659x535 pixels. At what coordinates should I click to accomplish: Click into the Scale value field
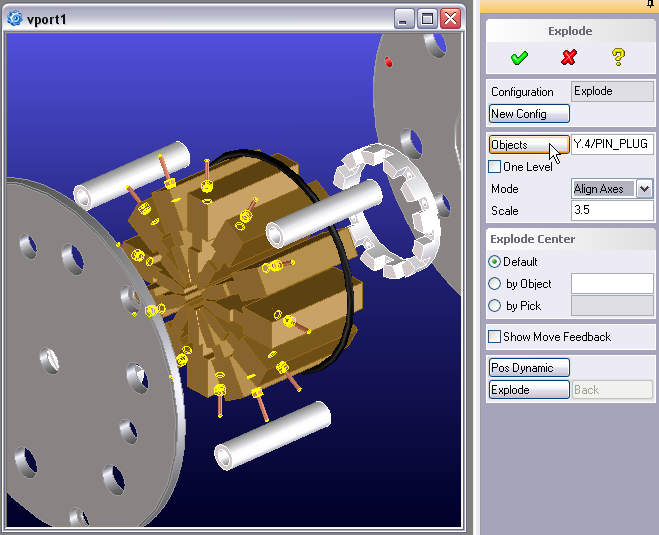pyautogui.click(x=611, y=211)
